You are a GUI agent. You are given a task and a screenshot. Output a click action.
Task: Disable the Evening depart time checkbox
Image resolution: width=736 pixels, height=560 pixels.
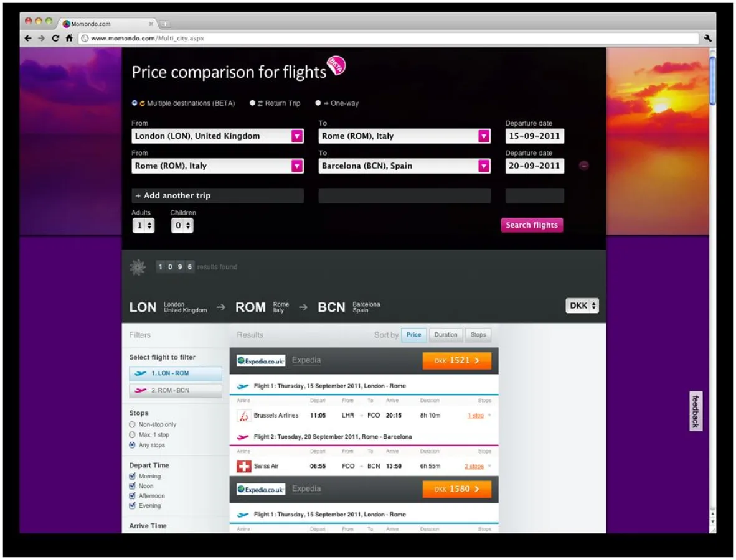click(x=132, y=506)
